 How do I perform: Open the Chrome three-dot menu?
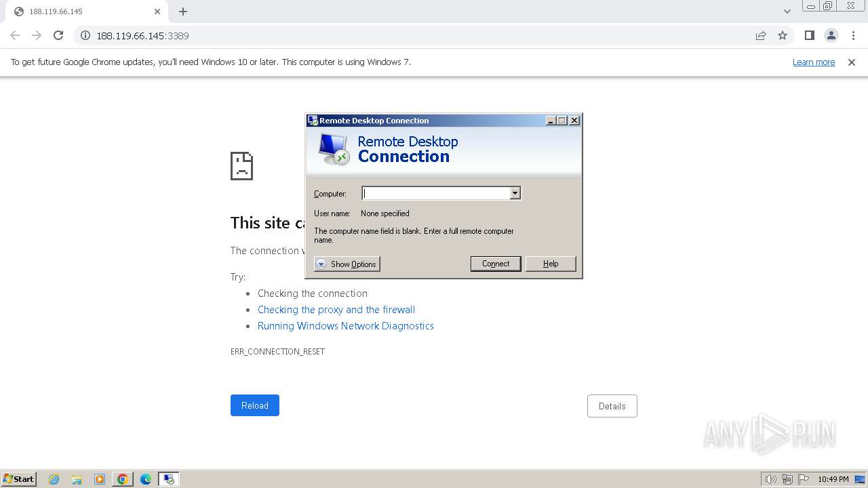(853, 35)
